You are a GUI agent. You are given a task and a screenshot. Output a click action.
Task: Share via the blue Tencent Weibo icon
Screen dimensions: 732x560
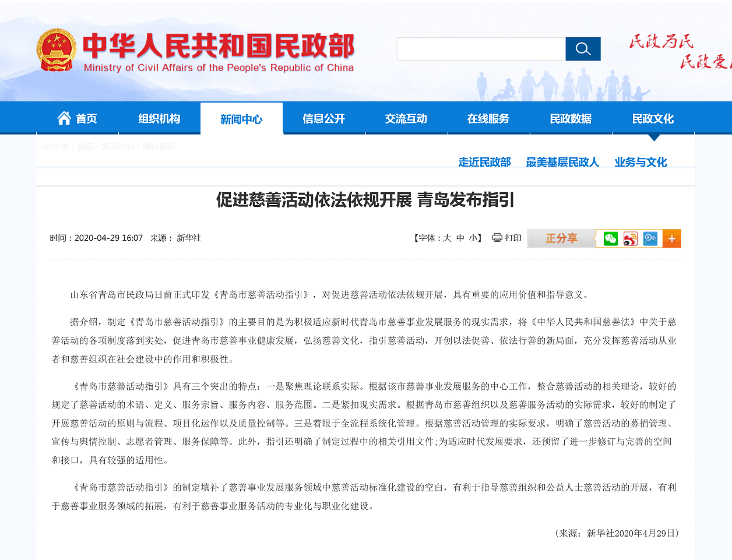click(650, 238)
